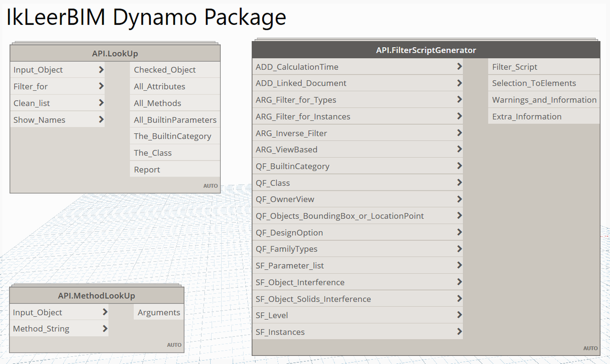The image size is (610, 364).
Task: Expand the SF_Instances input chevron
Action: [460, 331]
